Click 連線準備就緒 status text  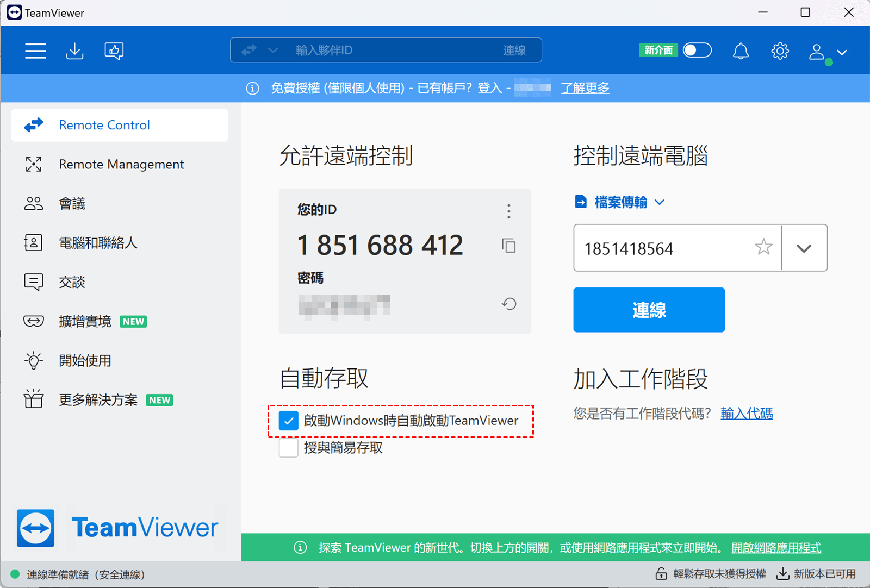pos(86,574)
